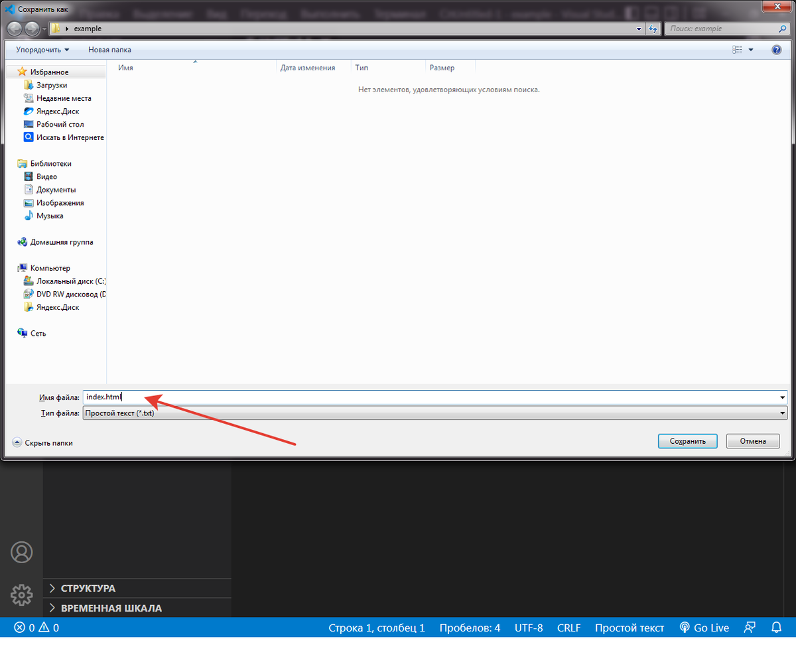The height and width of the screenshot is (672, 796).
Task: Sort by Имя column header
Action: [x=125, y=68]
